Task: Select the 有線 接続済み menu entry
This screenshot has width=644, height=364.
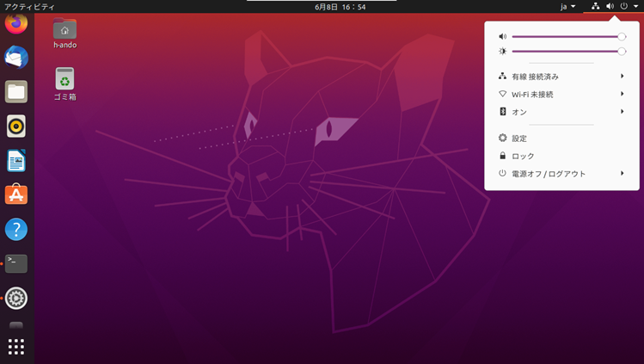Action: click(561, 77)
